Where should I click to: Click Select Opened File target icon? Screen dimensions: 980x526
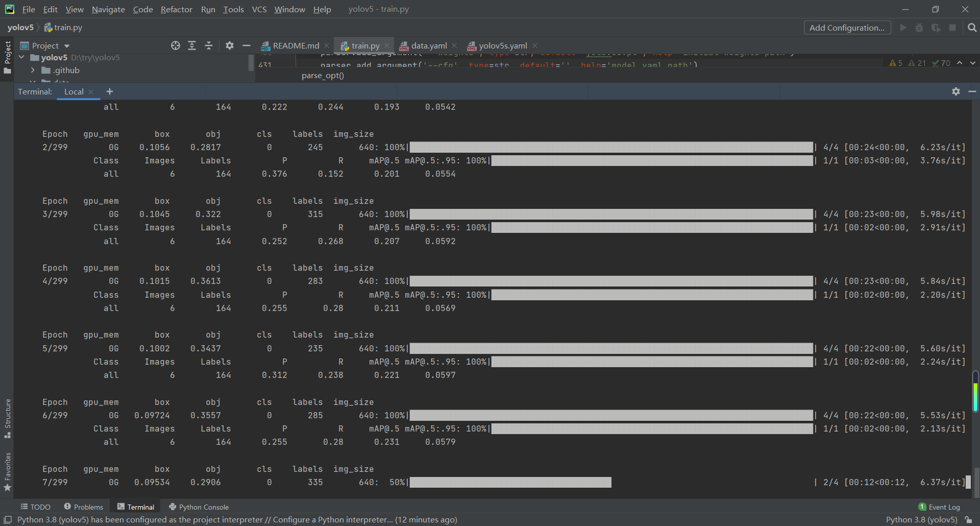point(176,45)
